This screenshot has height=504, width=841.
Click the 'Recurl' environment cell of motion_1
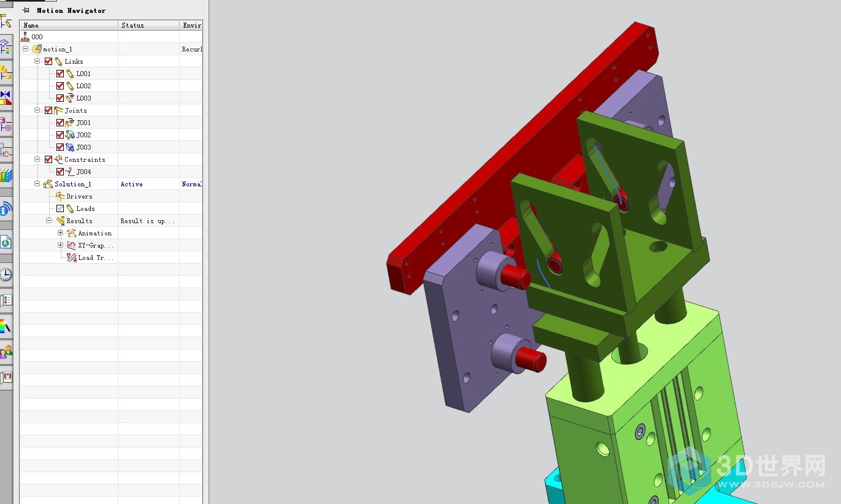tap(192, 49)
